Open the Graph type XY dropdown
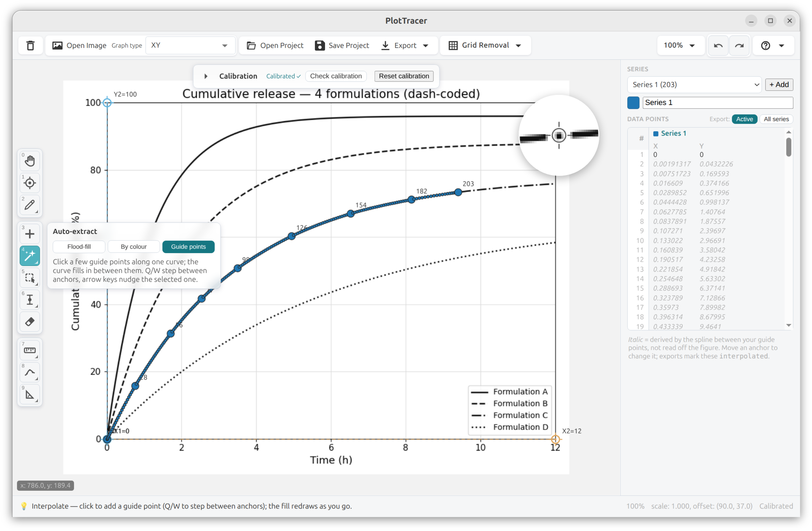 pyautogui.click(x=190, y=45)
